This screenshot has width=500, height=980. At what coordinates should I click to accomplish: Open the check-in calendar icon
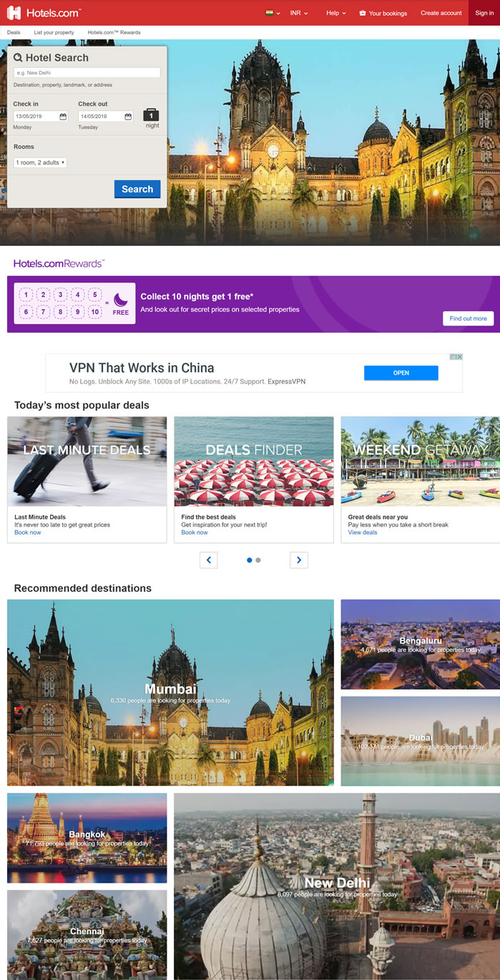pyautogui.click(x=63, y=117)
